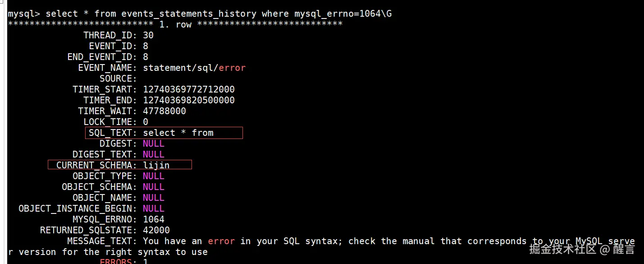
Task: Click the highlighted SQL_TEXT 'select * from' value
Action: pyautogui.click(x=178, y=133)
